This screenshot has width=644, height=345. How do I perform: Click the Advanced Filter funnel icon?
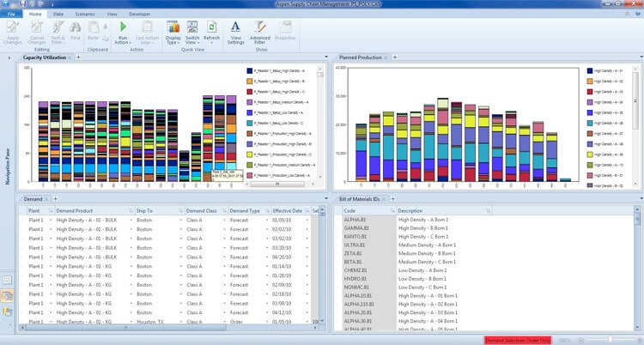[x=260, y=27]
